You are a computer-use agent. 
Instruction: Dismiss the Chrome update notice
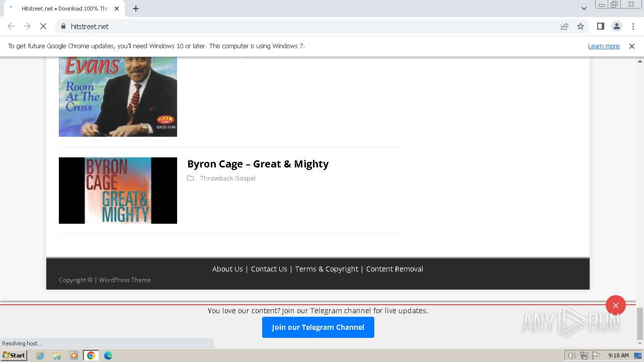632,46
